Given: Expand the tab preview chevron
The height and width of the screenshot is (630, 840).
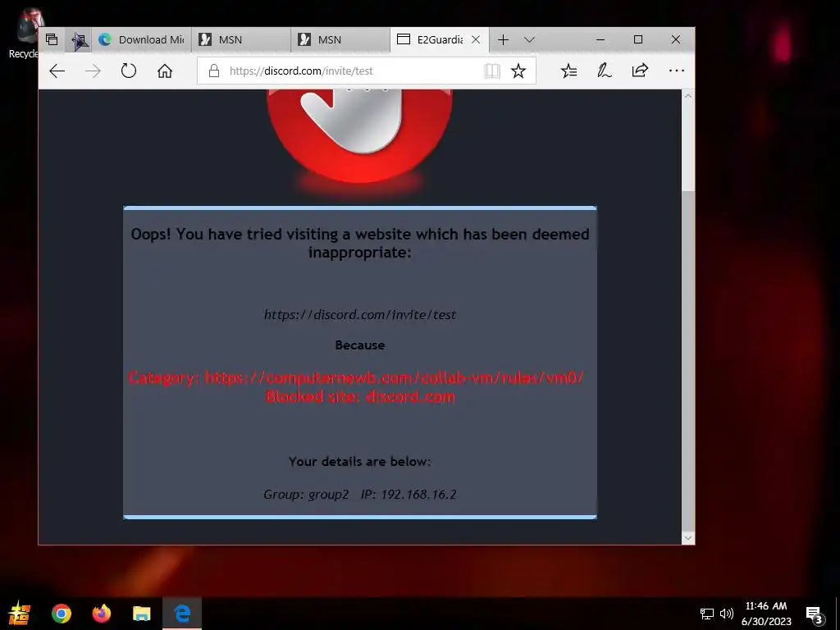Looking at the screenshot, I should (529, 39).
